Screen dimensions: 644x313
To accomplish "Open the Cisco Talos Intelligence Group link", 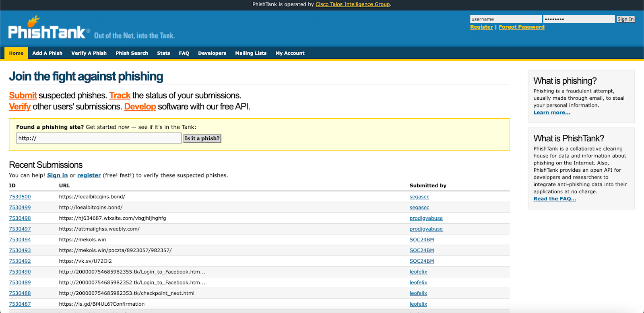I will 353,4.
